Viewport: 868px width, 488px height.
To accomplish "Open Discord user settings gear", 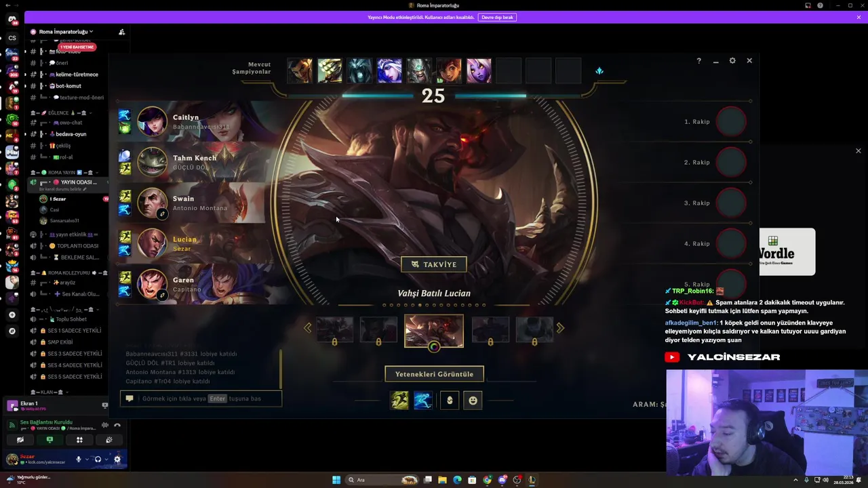I will [117, 460].
